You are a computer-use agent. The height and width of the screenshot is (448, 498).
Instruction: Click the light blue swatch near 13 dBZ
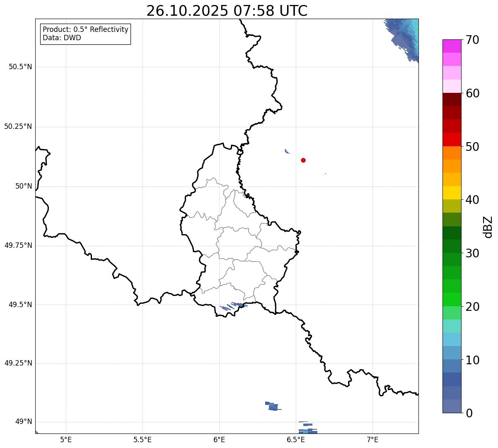(x=452, y=339)
